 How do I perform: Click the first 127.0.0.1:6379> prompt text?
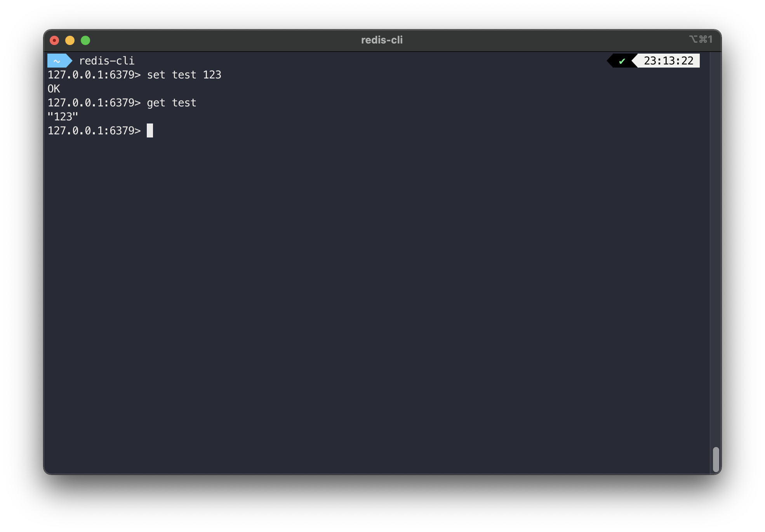[94, 75]
